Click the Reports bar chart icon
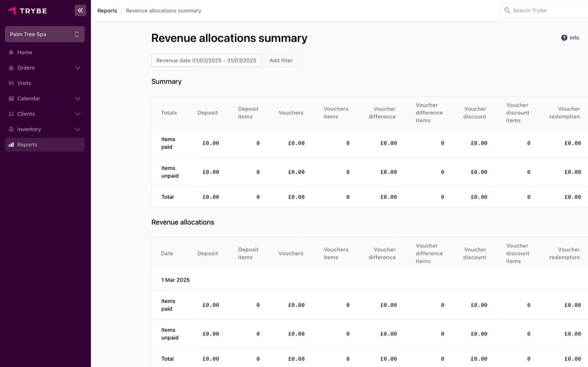This screenshot has width=588, height=367. pyautogui.click(x=11, y=145)
